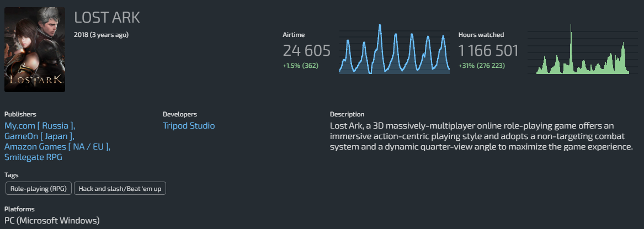Viewport: 644px width, 229px height.
Task: Click the Hours watched value 1 166 501
Action: click(x=488, y=51)
